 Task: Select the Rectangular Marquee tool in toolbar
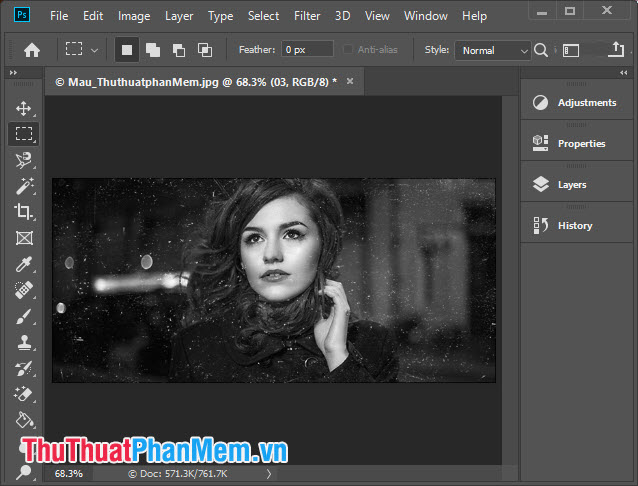point(24,134)
